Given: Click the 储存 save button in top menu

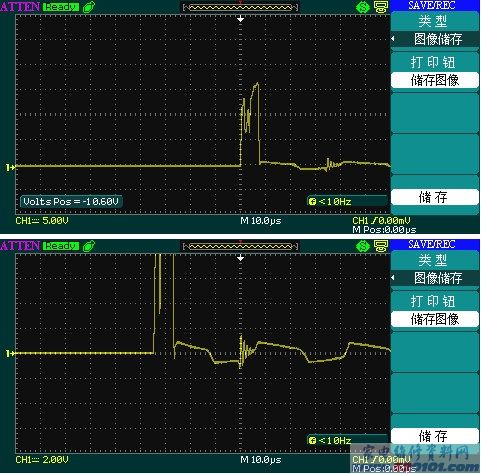Looking at the screenshot, I should [435, 197].
